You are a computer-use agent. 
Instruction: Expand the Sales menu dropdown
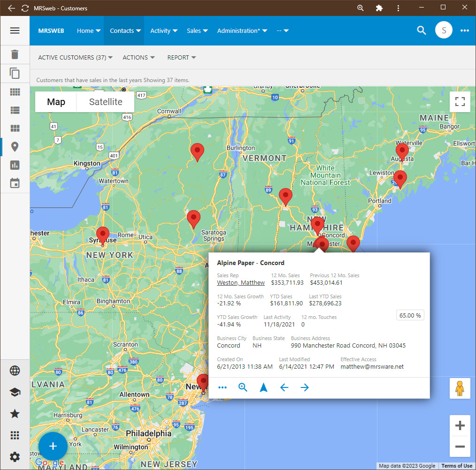197,30
